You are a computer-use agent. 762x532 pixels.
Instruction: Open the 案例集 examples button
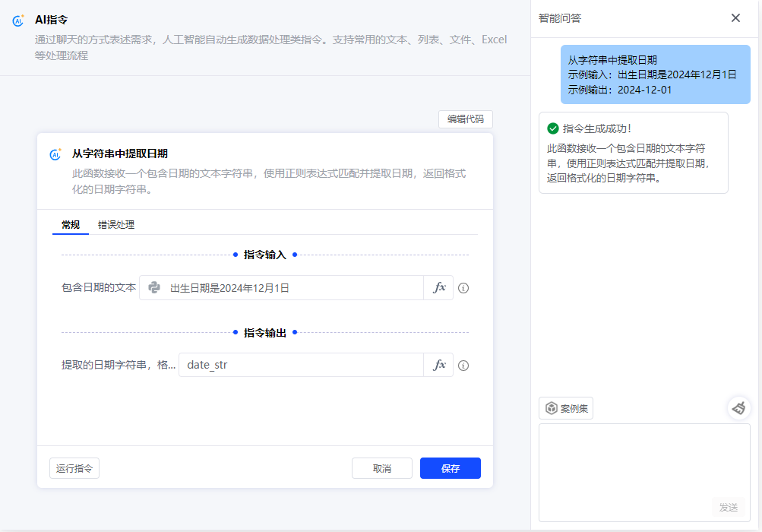click(566, 408)
